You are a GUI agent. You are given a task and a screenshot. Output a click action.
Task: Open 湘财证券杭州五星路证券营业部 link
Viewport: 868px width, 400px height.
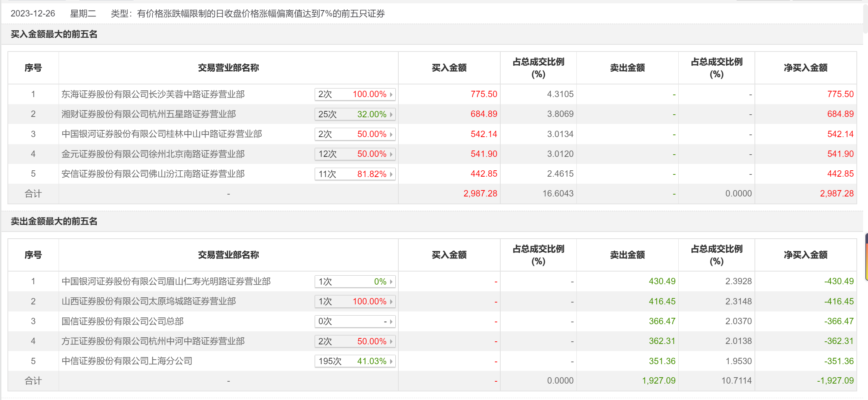click(149, 114)
